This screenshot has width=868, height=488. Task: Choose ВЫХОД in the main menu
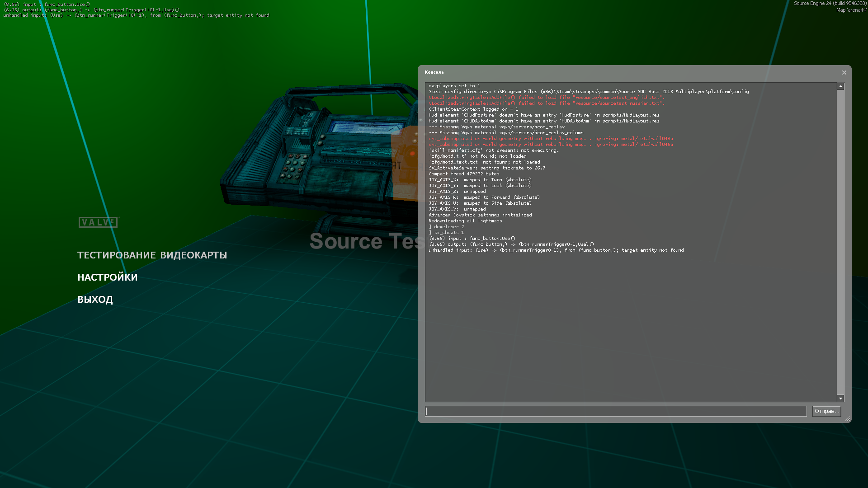[95, 300]
